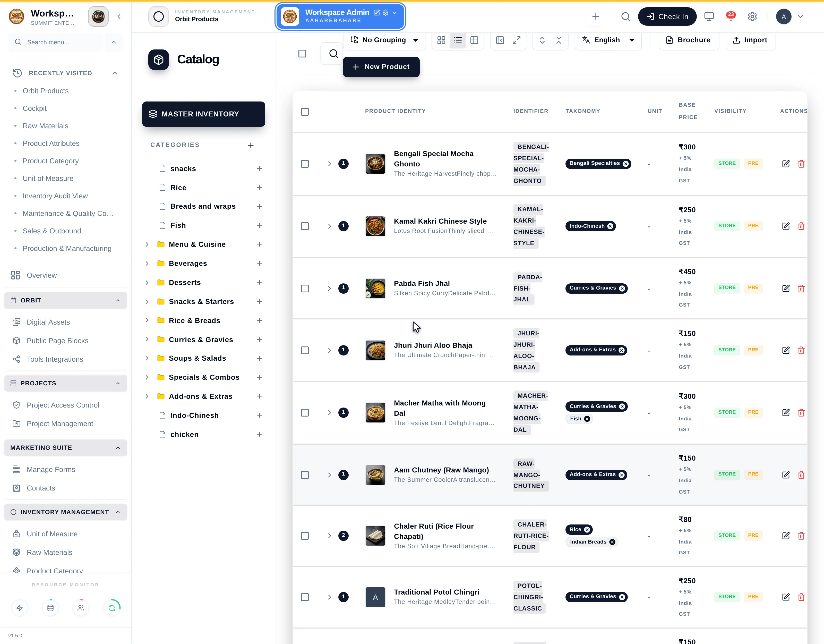
Task: Select Macher Matha with Moong Dal checkbox
Action: [x=305, y=413]
